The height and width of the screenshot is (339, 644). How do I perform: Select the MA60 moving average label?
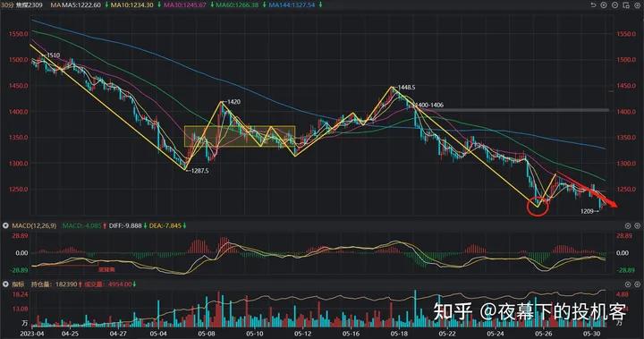click(x=237, y=5)
